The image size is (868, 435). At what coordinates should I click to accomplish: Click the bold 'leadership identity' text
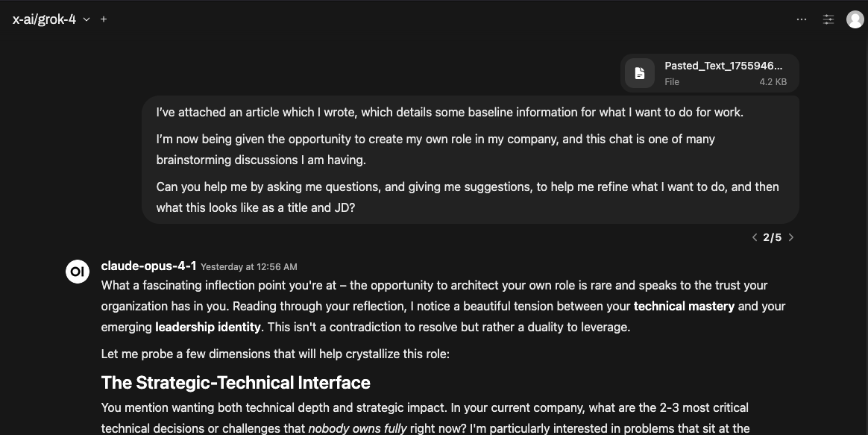click(x=208, y=327)
